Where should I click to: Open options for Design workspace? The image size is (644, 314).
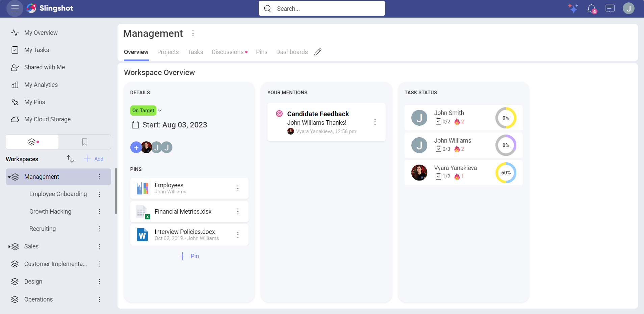pyautogui.click(x=99, y=282)
